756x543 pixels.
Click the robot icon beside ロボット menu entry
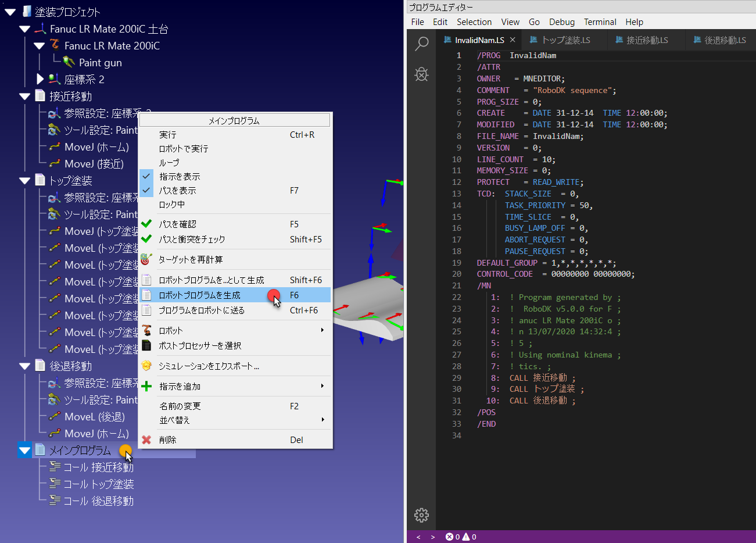click(x=146, y=330)
